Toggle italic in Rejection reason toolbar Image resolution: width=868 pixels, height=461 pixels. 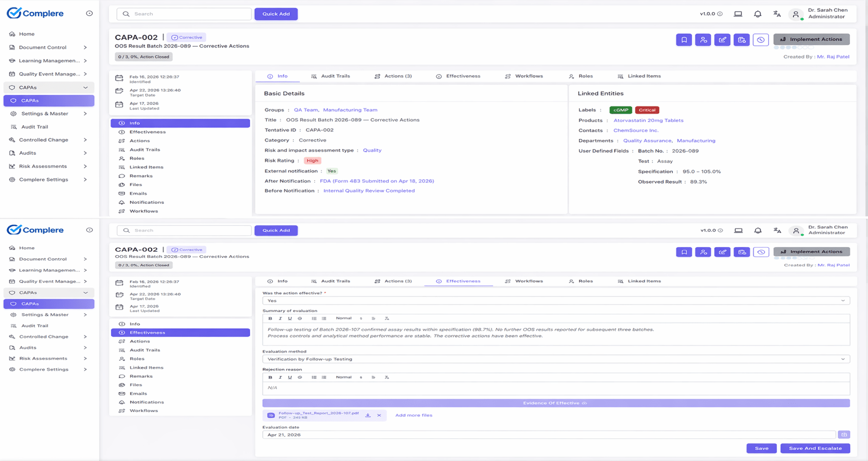click(280, 377)
